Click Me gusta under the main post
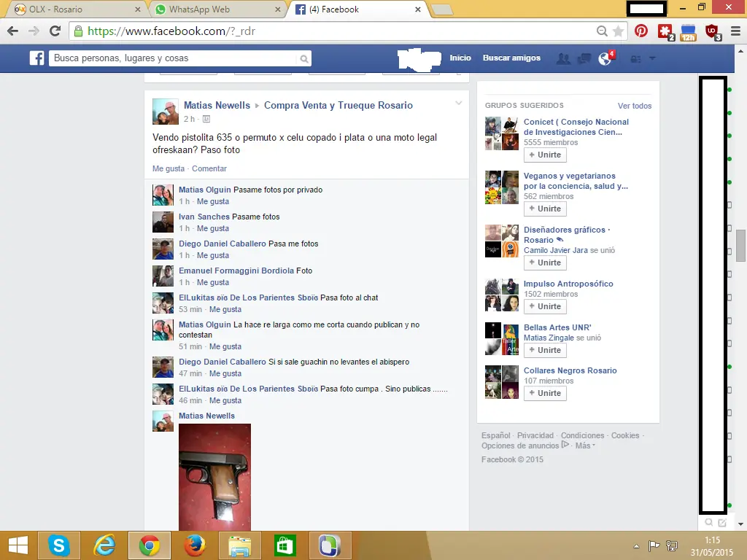The width and height of the screenshot is (747, 560). coord(169,168)
